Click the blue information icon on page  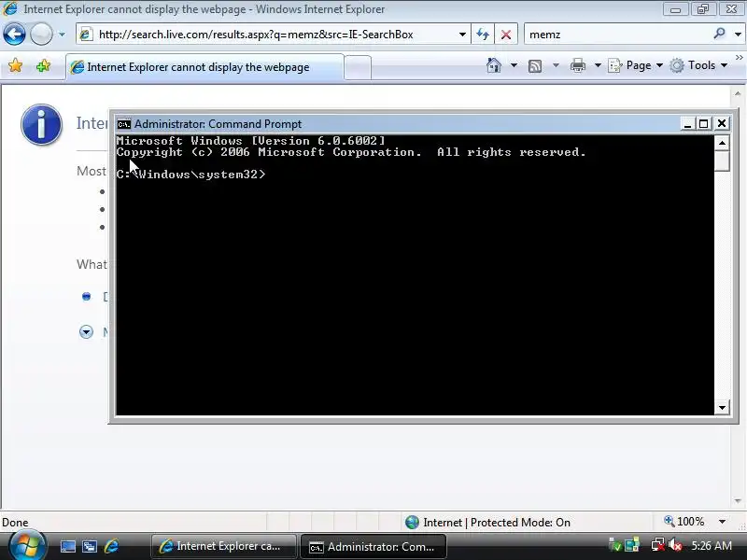pos(41,124)
